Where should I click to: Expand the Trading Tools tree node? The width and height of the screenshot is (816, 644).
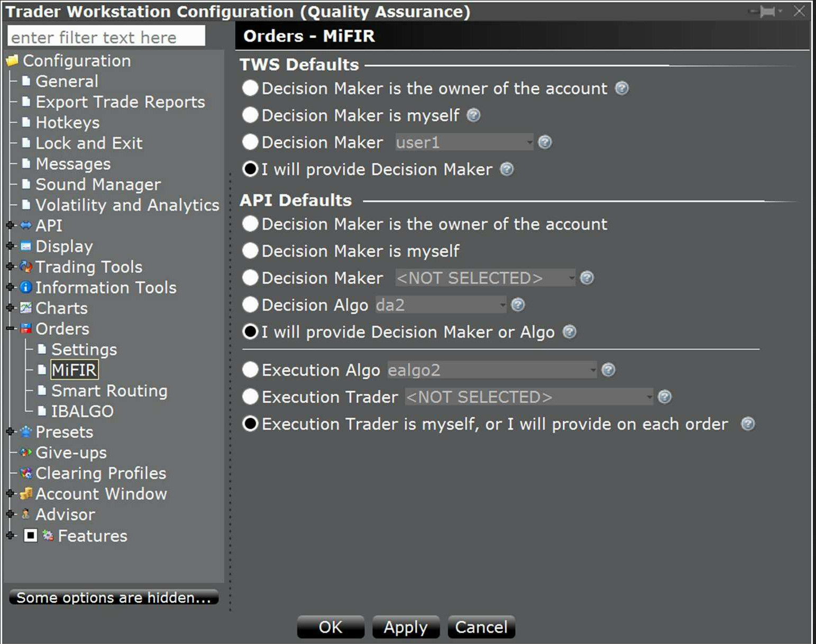[10, 267]
